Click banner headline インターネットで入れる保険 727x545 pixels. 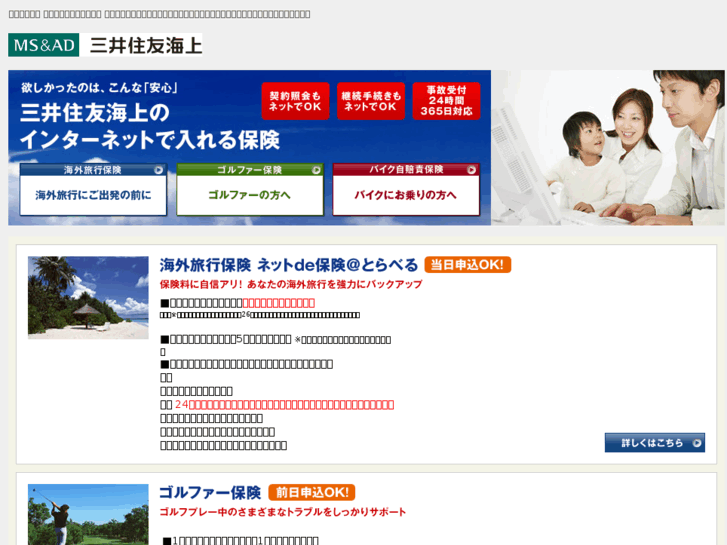coord(150,140)
